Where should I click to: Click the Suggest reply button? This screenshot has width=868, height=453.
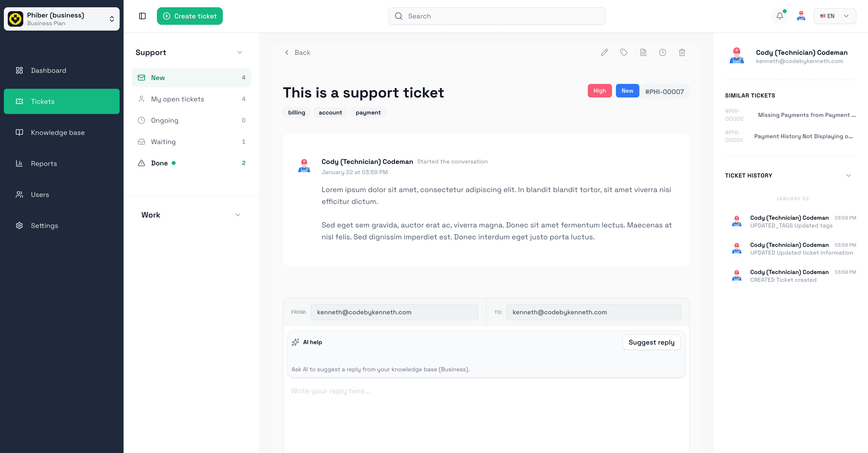click(651, 342)
